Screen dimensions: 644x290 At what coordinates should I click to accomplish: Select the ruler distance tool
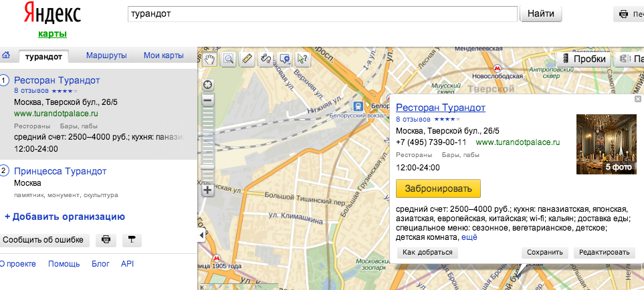247,59
